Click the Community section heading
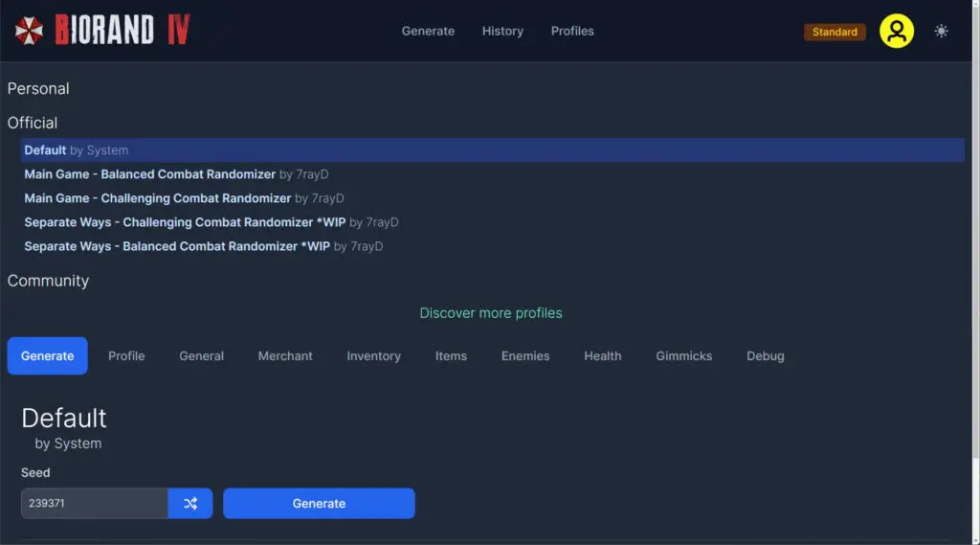 click(x=48, y=281)
